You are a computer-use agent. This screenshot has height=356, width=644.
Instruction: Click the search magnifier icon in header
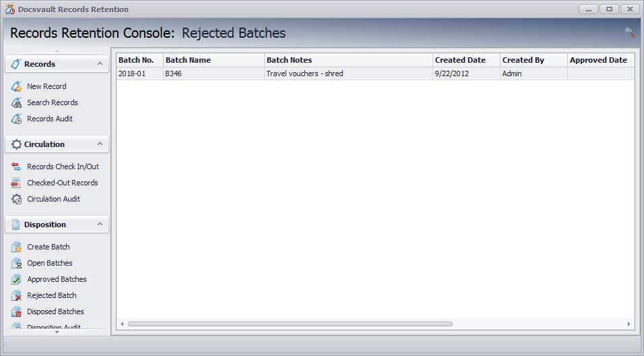(630, 32)
